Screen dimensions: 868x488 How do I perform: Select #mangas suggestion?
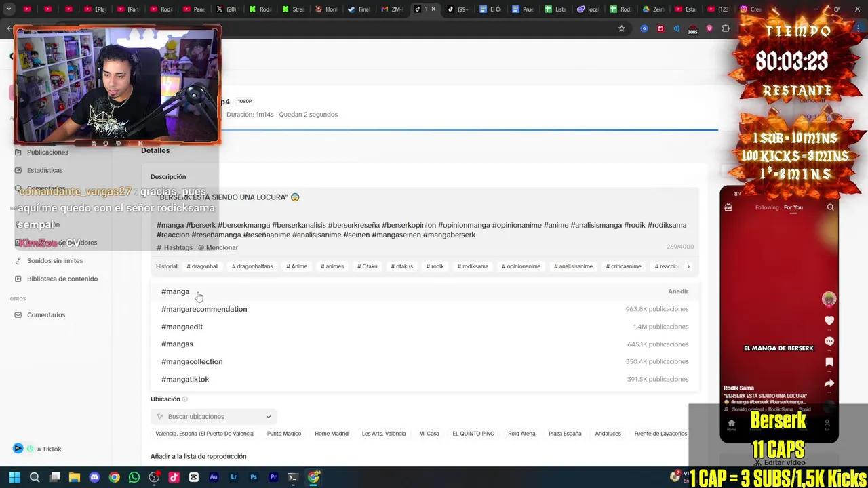425,344
